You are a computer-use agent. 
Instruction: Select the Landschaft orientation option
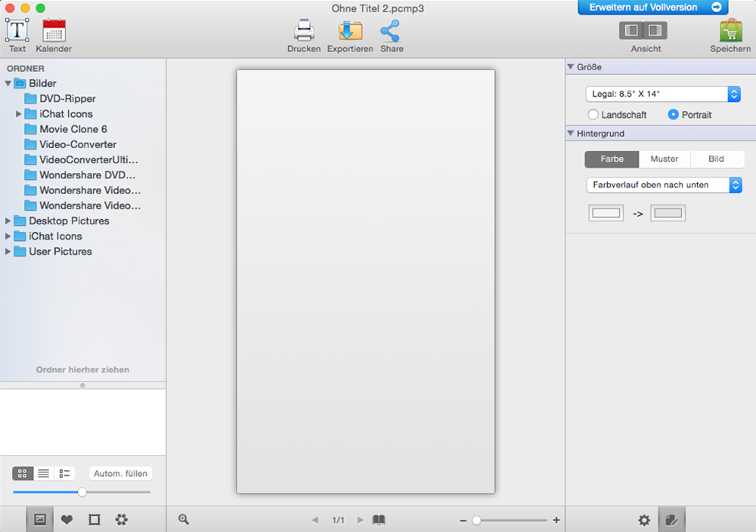pyautogui.click(x=593, y=115)
